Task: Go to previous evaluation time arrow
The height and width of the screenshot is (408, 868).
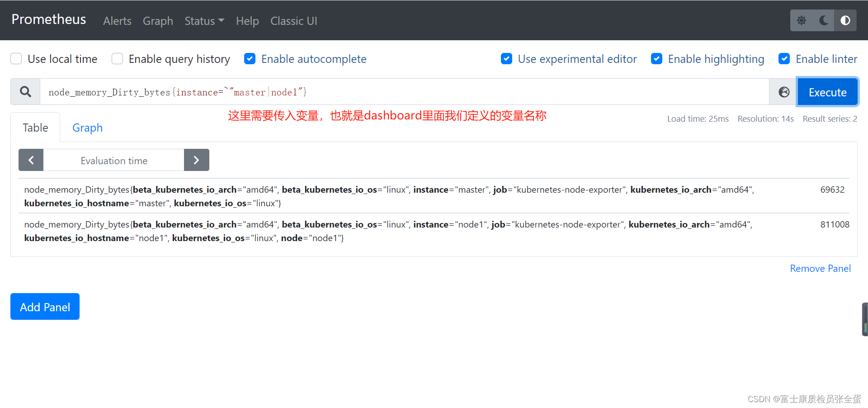Action: pyautogui.click(x=31, y=160)
